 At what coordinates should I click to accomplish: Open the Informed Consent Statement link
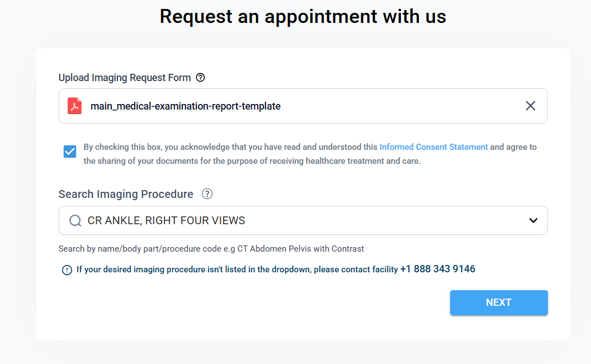[433, 147]
